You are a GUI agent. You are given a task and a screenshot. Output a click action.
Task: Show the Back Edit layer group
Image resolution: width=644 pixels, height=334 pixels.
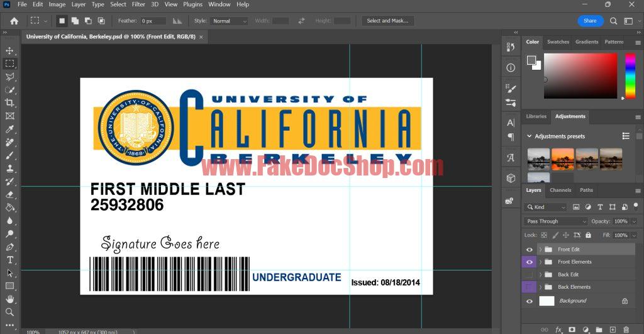pos(529,274)
